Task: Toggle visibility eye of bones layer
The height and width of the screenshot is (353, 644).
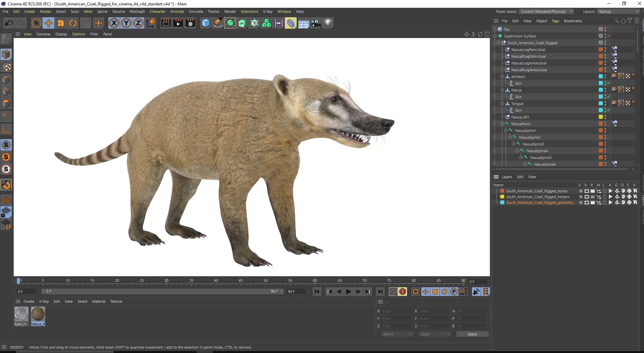Action: coord(587,191)
